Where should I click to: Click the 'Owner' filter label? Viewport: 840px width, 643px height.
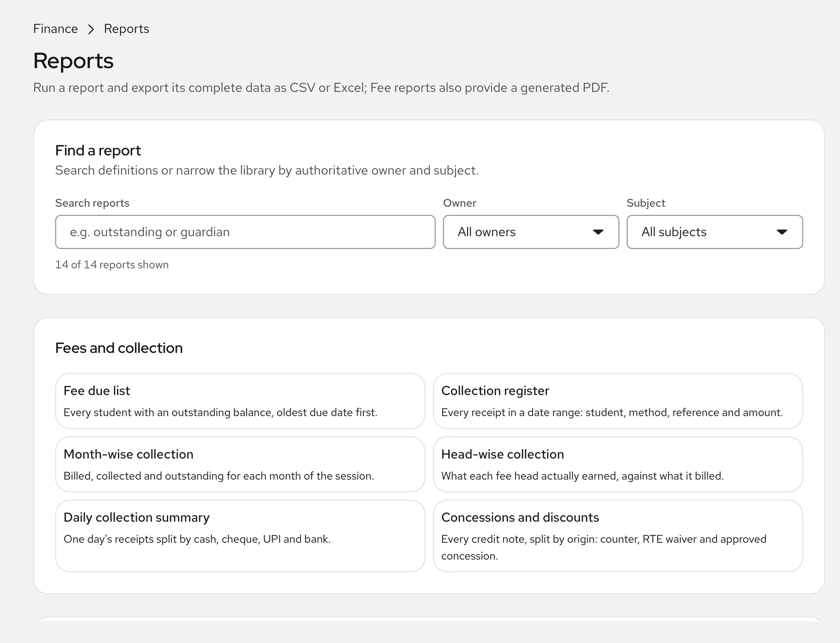[459, 203]
